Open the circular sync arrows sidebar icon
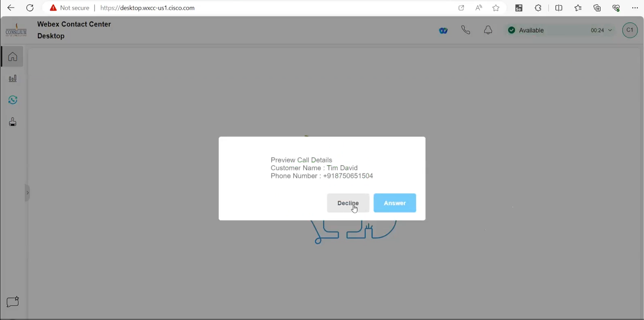The height and width of the screenshot is (320, 644). [13, 100]
